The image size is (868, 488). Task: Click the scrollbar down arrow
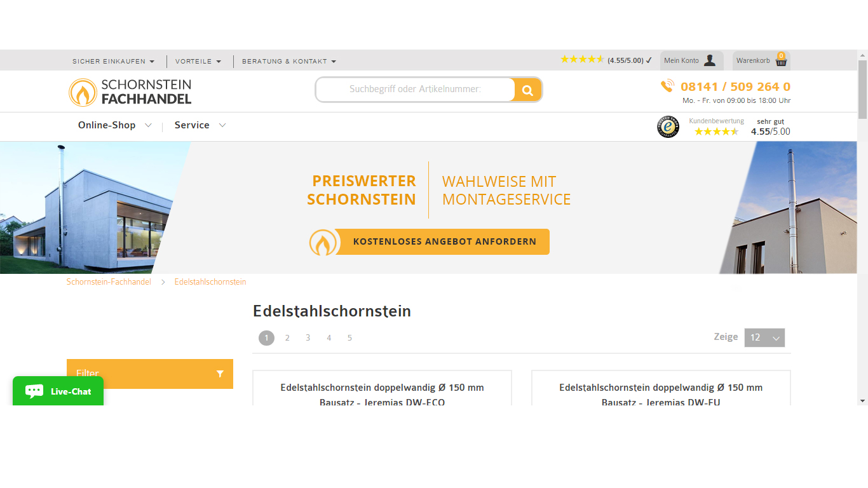pos(863,400)
